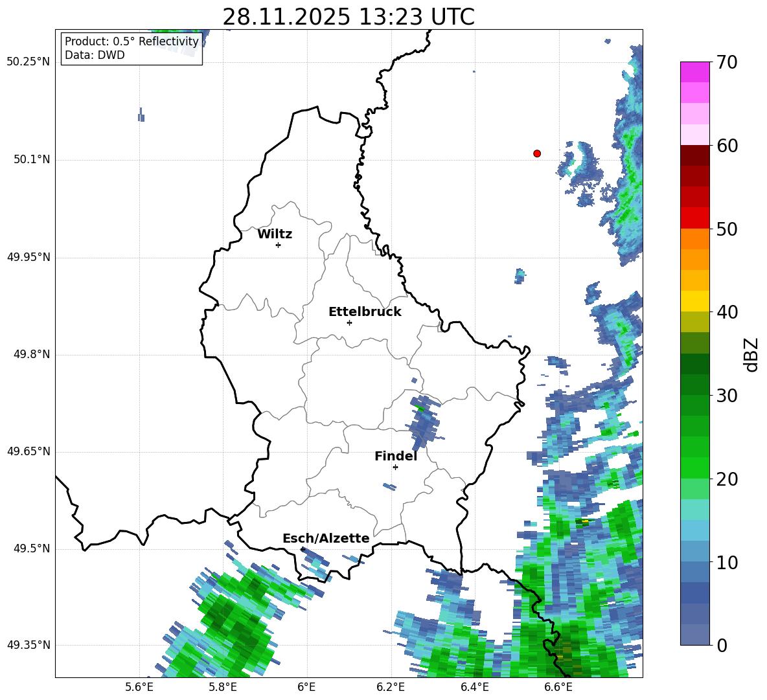Click the 6.4°E longitude label
Screen dimensions: 767x700
click(474, 687)
